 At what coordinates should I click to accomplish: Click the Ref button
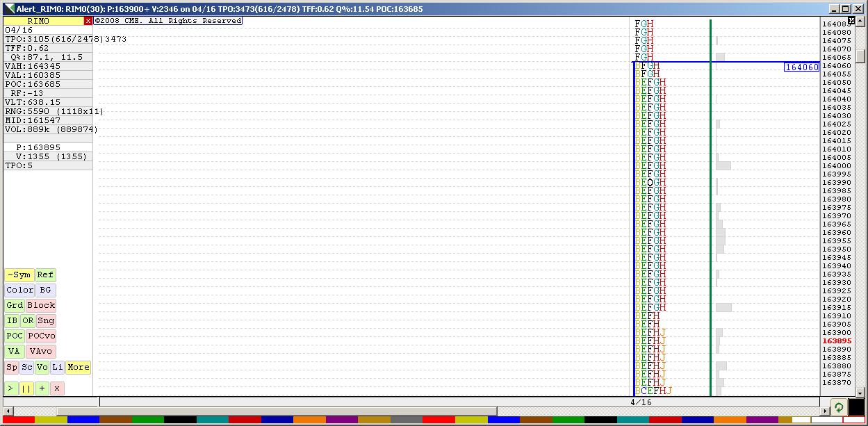click(x=45, y=275)
